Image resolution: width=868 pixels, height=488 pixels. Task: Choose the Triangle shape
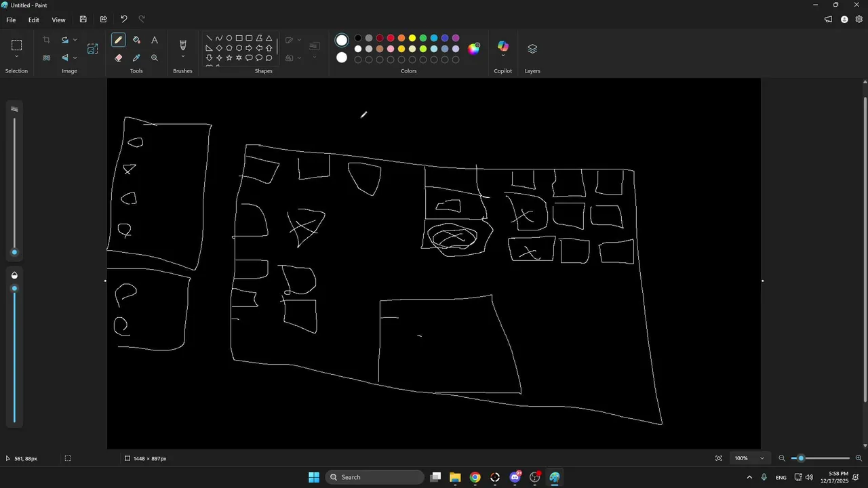pos(269,38)
